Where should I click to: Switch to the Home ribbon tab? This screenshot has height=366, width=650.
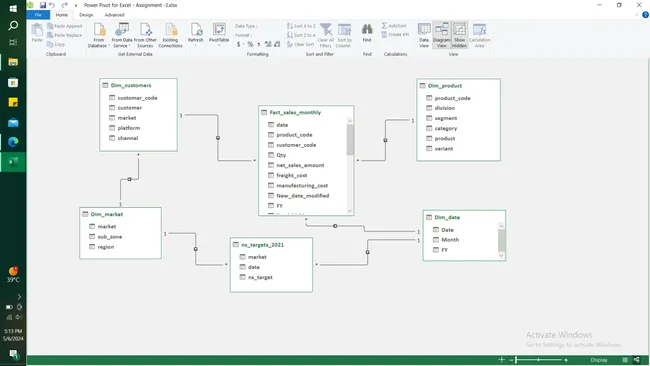point(62,15)
